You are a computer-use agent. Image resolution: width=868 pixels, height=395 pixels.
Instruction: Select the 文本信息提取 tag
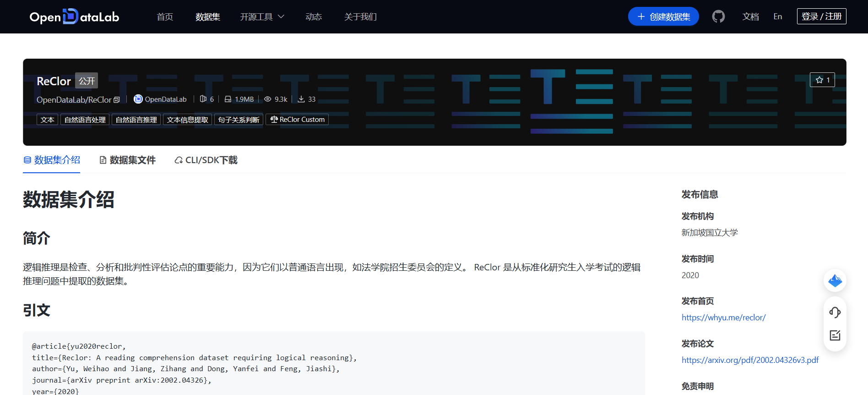click(187, 120)
